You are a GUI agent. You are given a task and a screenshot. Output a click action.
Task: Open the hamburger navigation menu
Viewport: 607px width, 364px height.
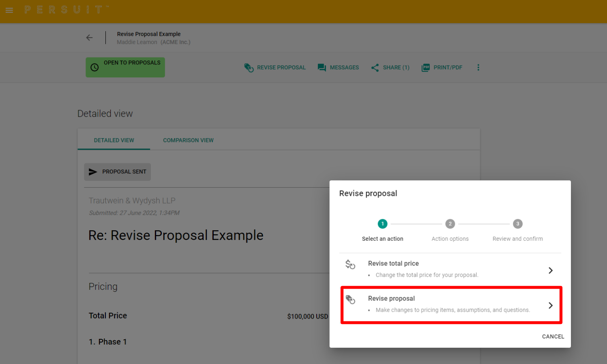tap(9, 10)
